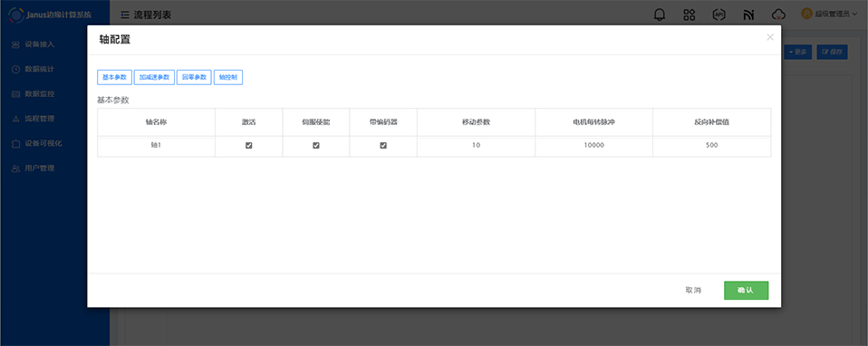Click the super administrator avatar

(x=806, y=14)
